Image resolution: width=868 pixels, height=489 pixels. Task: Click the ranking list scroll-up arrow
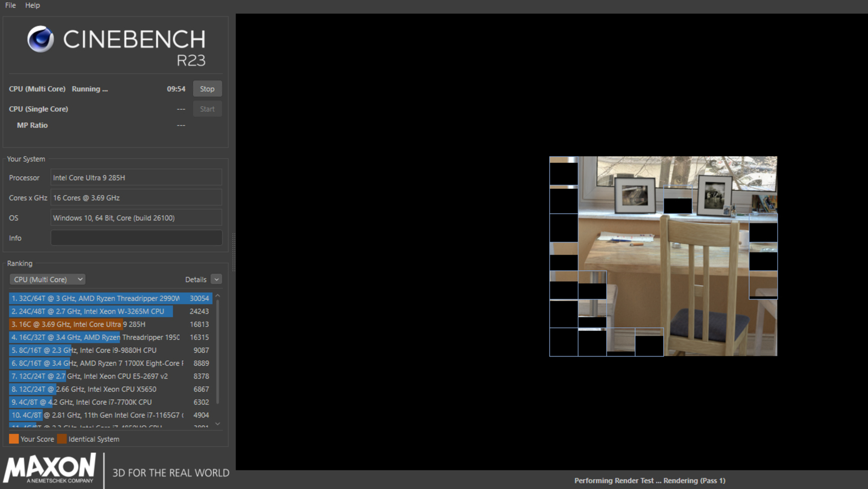point(218,296)
